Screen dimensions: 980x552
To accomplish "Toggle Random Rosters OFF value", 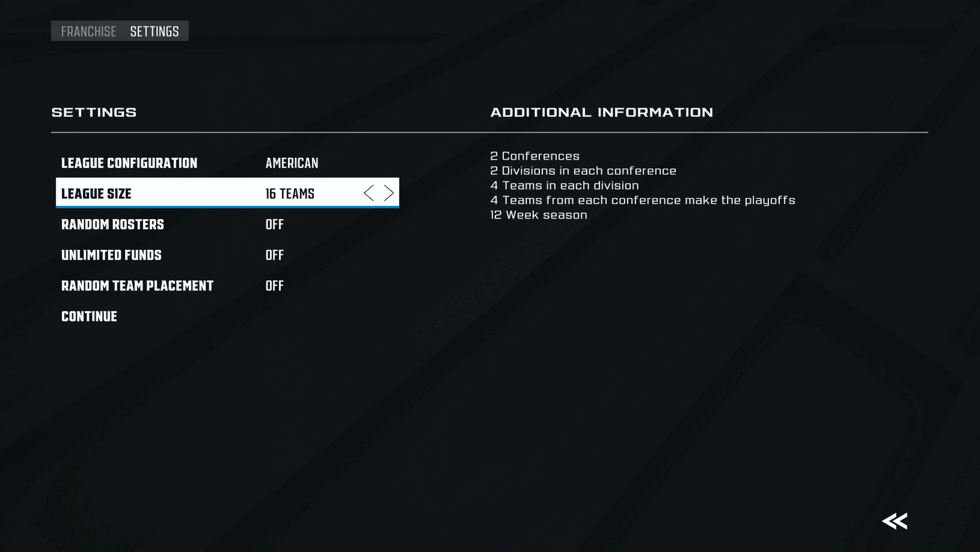I will coord(274,224).
